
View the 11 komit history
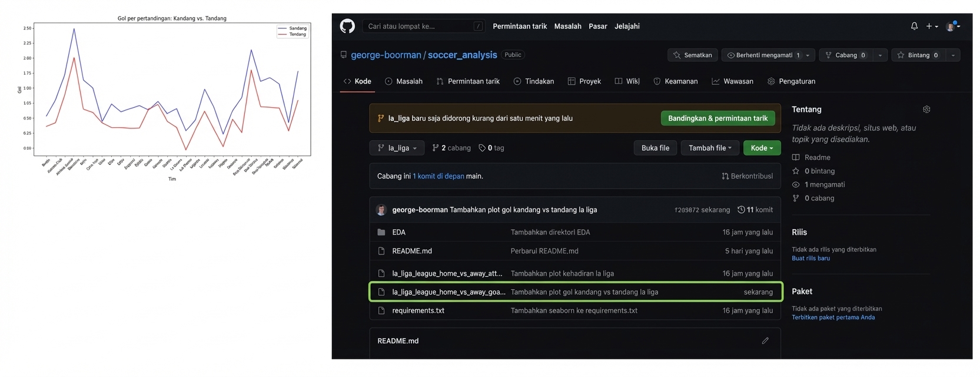[755, 210]
